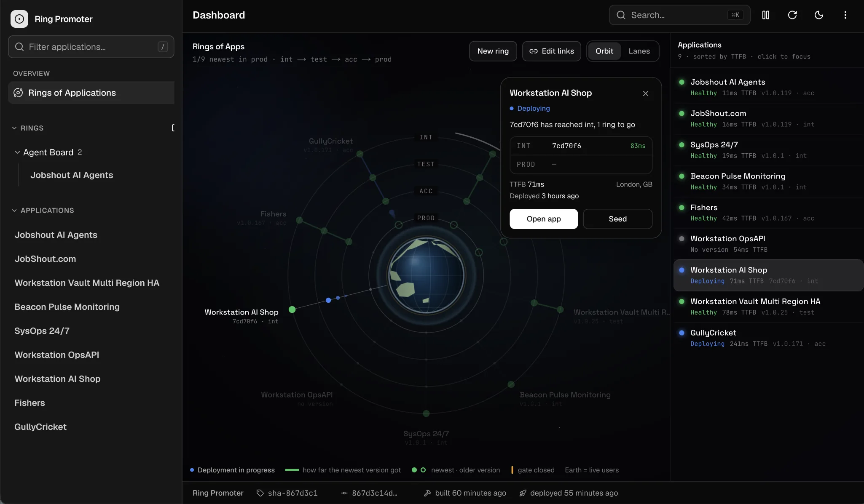This screenshot has width=864, height=504.
Task: Open the three-dot more options menu
Action: [845, 15]
